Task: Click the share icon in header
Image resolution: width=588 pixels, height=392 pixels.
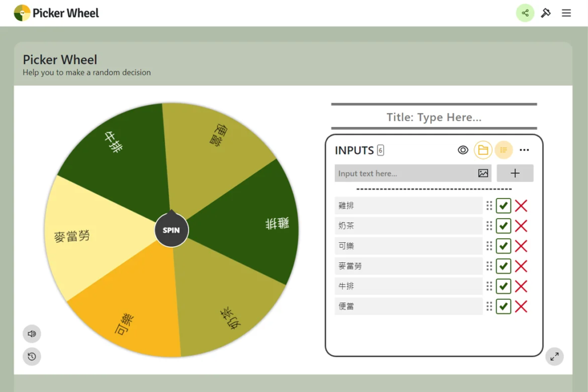Action: (525, 13)
